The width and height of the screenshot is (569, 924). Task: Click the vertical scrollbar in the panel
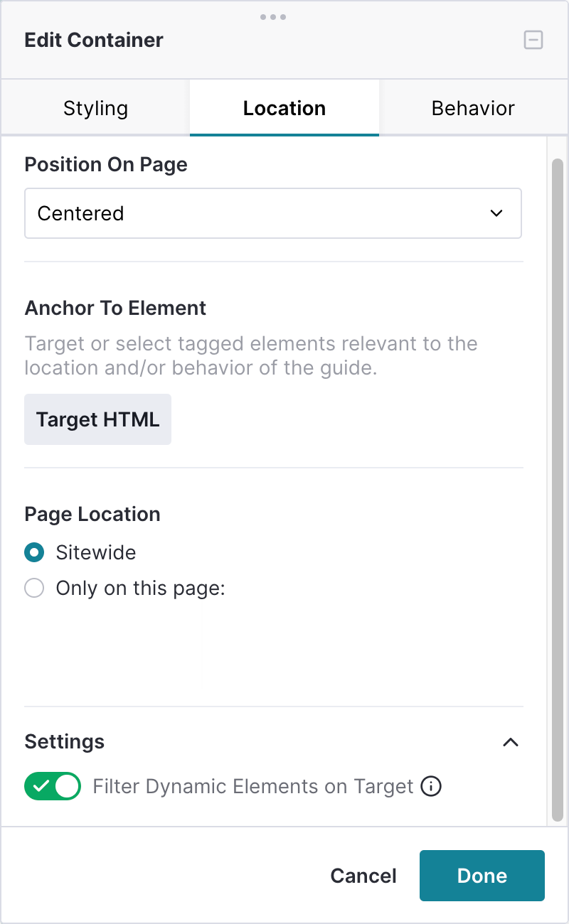558,489
